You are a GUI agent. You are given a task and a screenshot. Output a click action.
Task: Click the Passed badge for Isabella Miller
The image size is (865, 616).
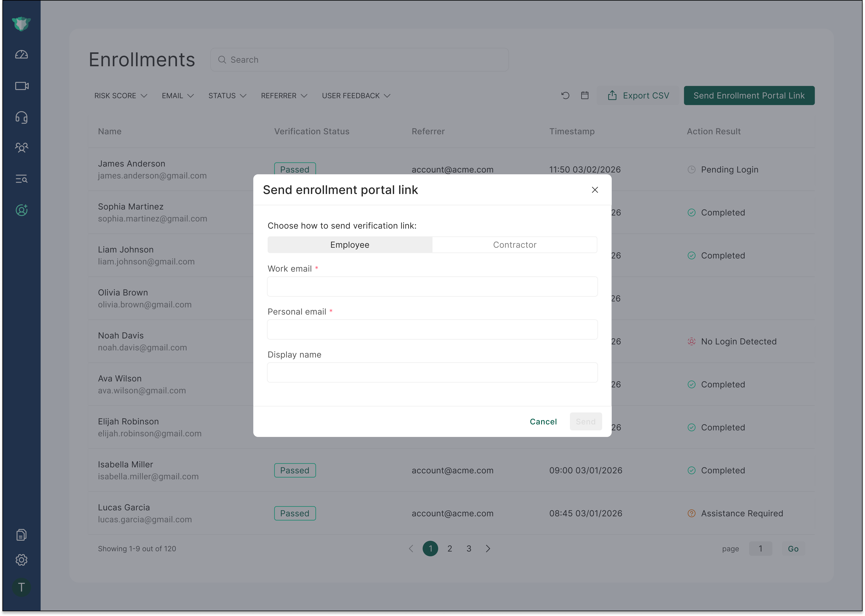(295, 470)
